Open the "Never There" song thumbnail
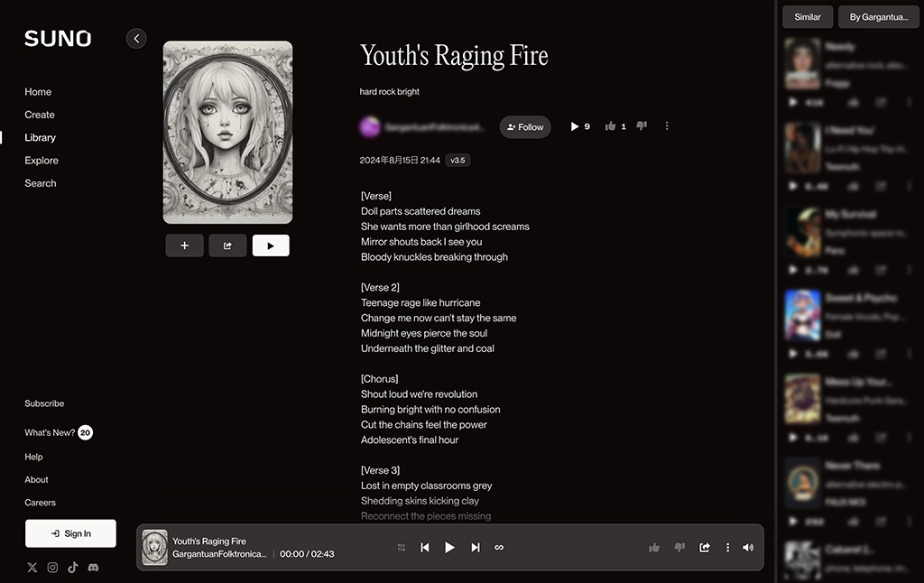This screenshot has width=924, height=583. pos(802,483)
